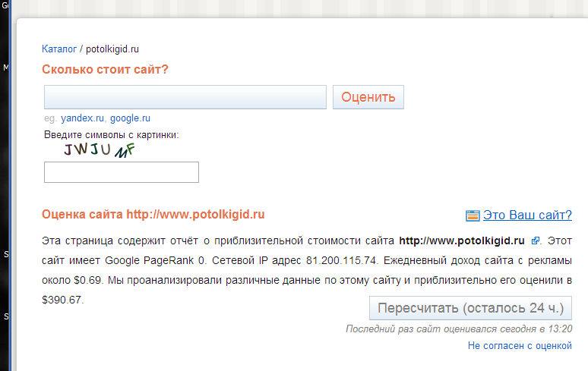Screen dimensions: 588x371
Task: Click the potolkigid.ru breadcrumb text
Action: 112,49
